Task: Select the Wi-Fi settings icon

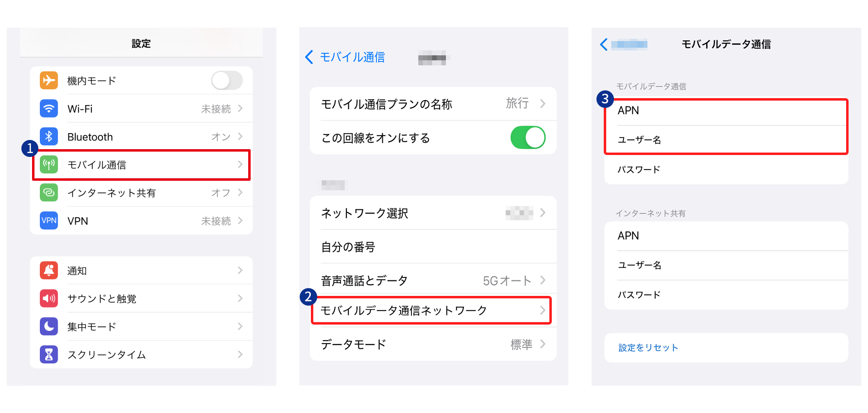Action: (x=49, y=108)
